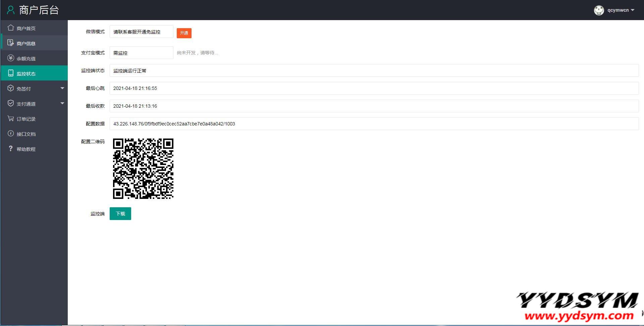Click the shield icon beside 支付通道
Image resolution: width=644 pixels, height=326 pixels.
point(11,103)
